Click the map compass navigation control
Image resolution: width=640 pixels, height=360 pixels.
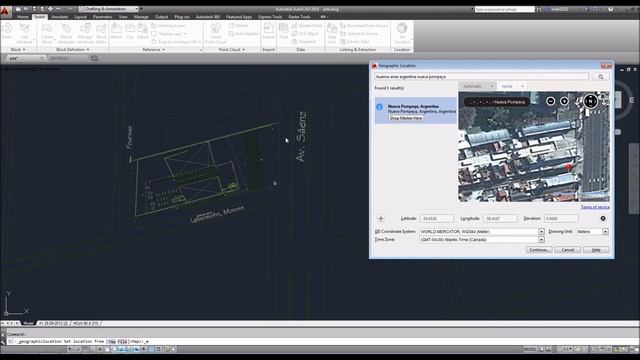pyautogui.click(x=591, y=100)
